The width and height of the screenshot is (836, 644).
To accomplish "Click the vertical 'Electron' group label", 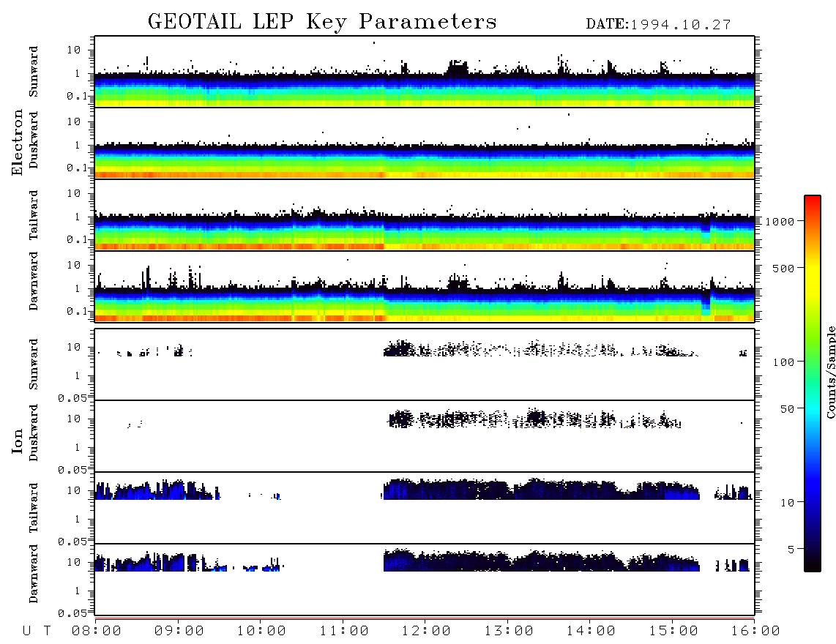I will point(17,142).
